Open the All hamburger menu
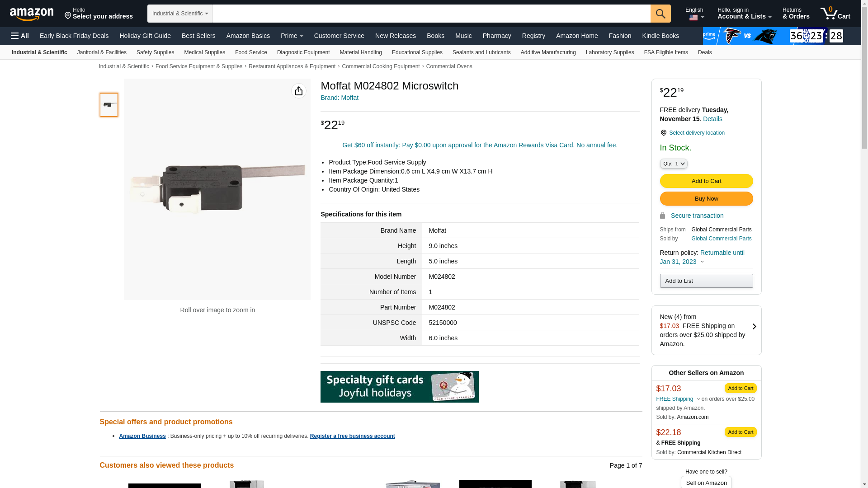The image size is (868, 488). tap(20, 36)
